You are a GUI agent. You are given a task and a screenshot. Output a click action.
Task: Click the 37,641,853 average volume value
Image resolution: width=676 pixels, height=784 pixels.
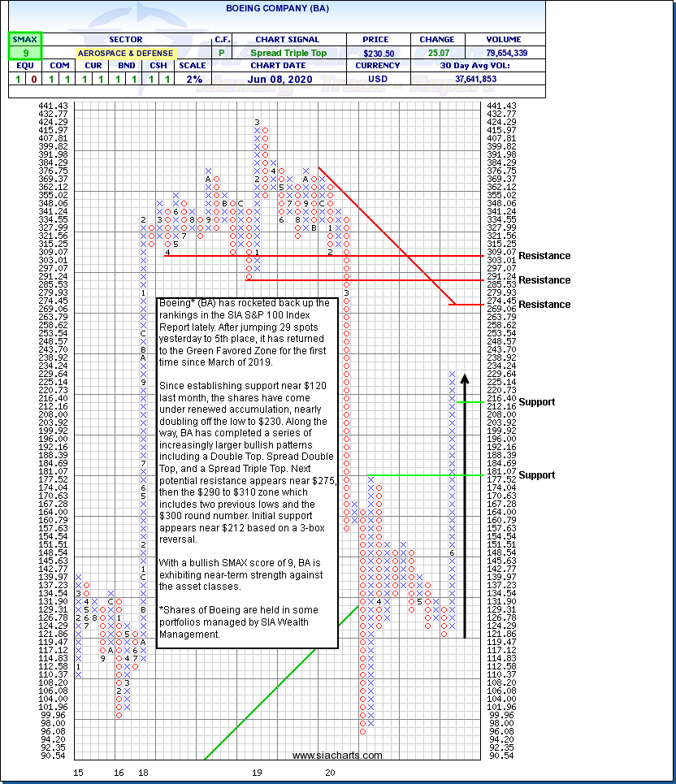click(x=500, y=79)
